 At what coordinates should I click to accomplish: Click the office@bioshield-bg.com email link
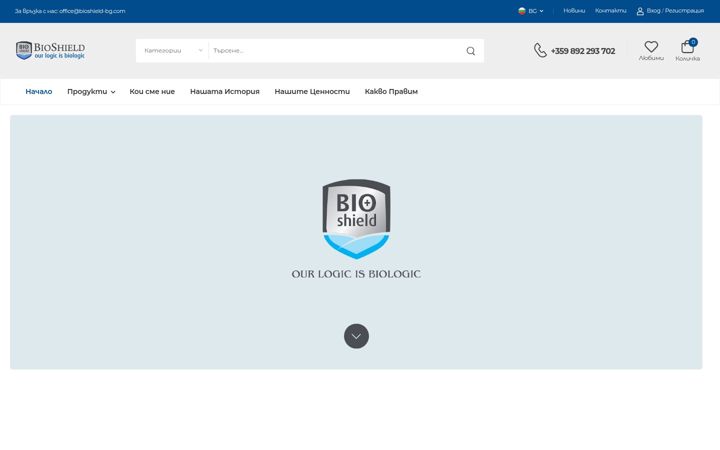coord(92,11)
